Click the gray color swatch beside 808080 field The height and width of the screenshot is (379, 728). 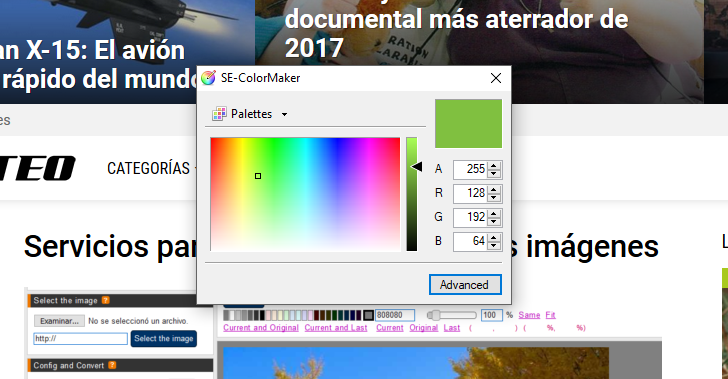point(369,315)
